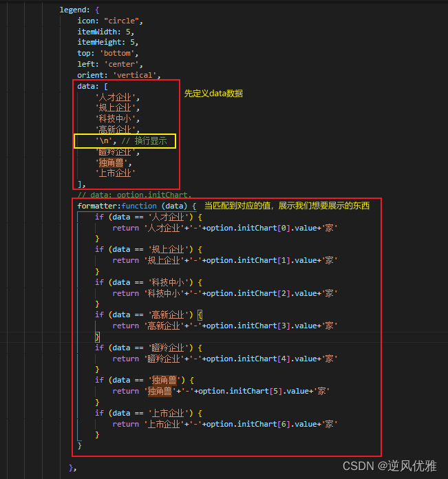Click the if (data == '独角兽') condition
448x479 pixels.
click(145, 381)
